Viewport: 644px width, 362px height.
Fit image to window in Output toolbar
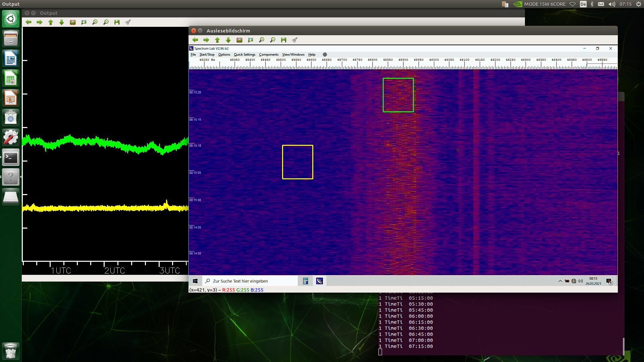84,22
